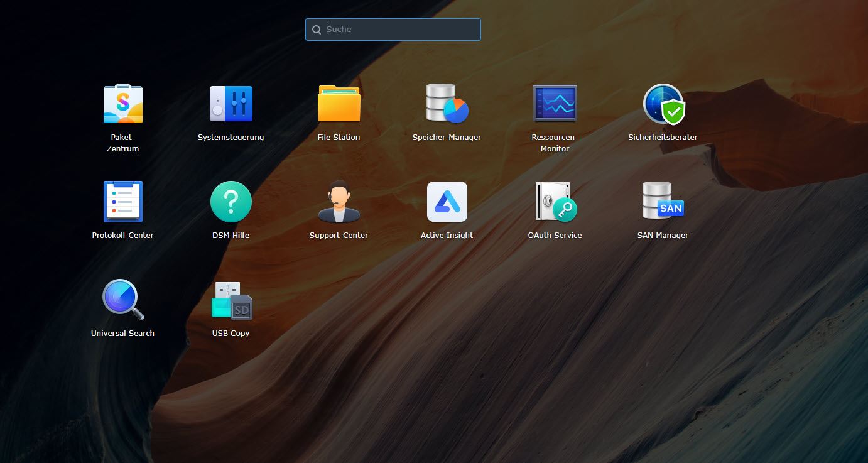Open the Protokoll-Center clipboard icon
868x463 pixels.
[123, 202]
